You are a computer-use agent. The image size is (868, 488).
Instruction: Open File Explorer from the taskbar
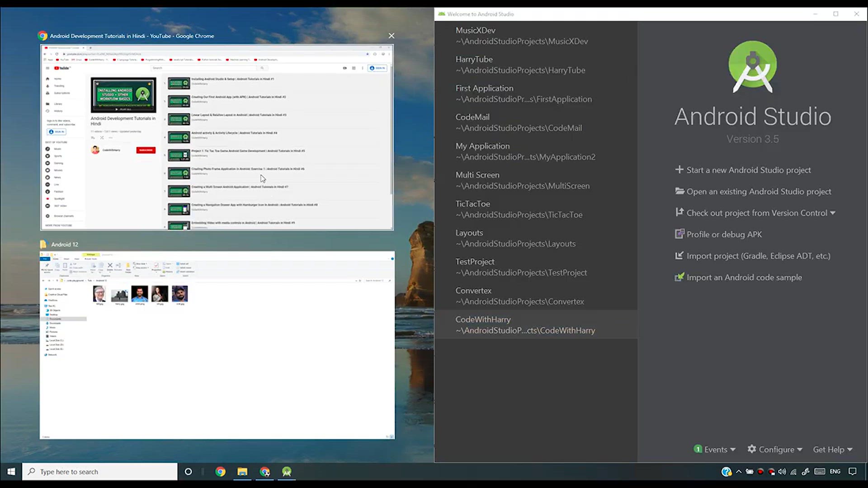242,471
